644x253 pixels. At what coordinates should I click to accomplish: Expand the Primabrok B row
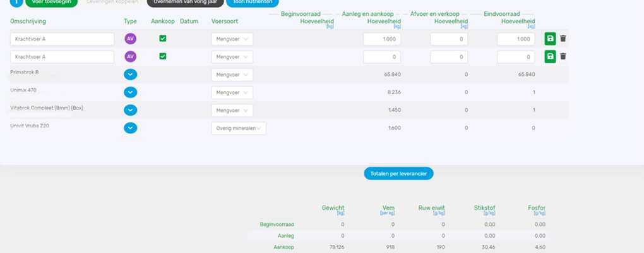[130, 75]
